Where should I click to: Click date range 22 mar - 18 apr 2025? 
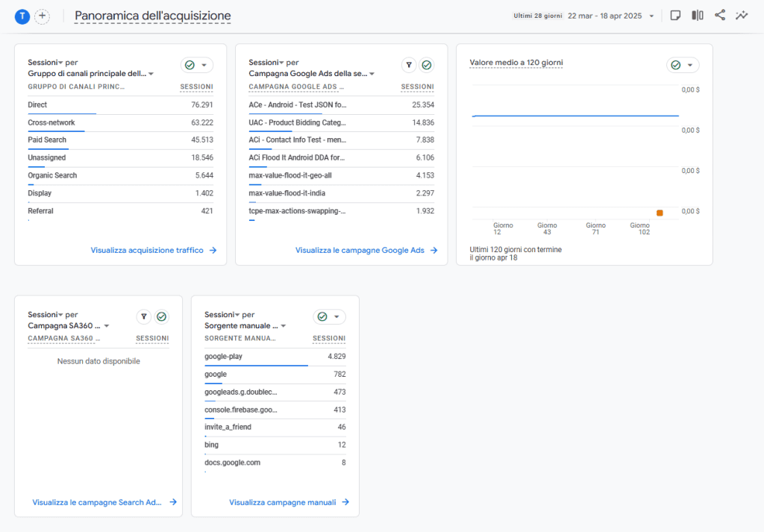[604, 16]
